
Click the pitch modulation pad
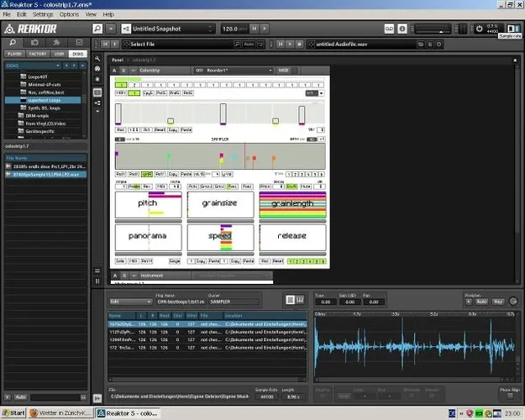coord(149,205)
